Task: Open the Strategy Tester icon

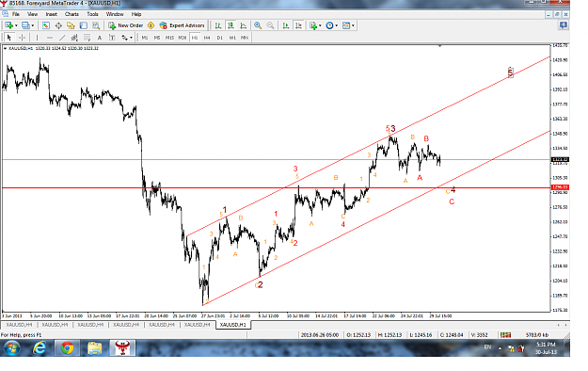Action: [96, 25]
